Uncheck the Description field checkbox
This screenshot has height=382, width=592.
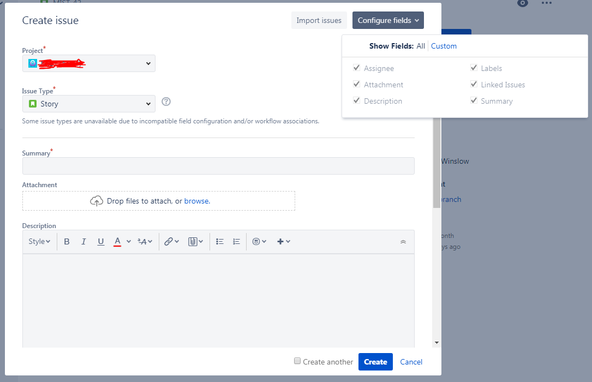356,100
